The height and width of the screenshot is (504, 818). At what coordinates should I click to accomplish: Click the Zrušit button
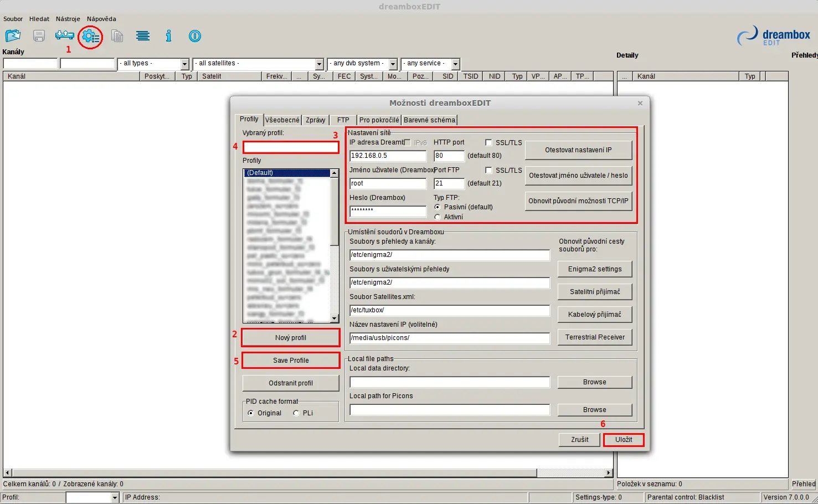tap(580, 440)
